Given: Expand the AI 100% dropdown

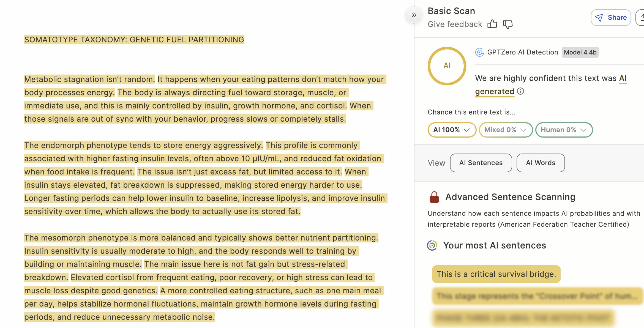Looking at the screenshot, I should tap(452, 130).
